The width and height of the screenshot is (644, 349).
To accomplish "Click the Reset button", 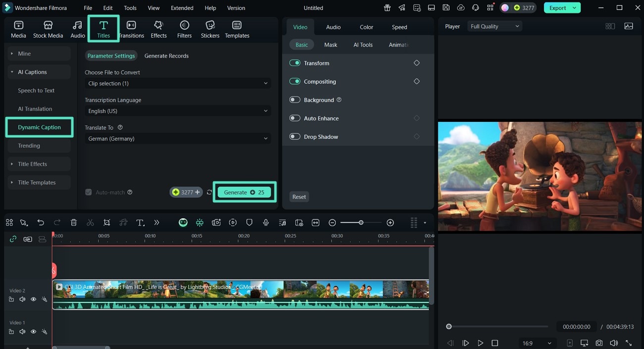I will pos(299,197).
